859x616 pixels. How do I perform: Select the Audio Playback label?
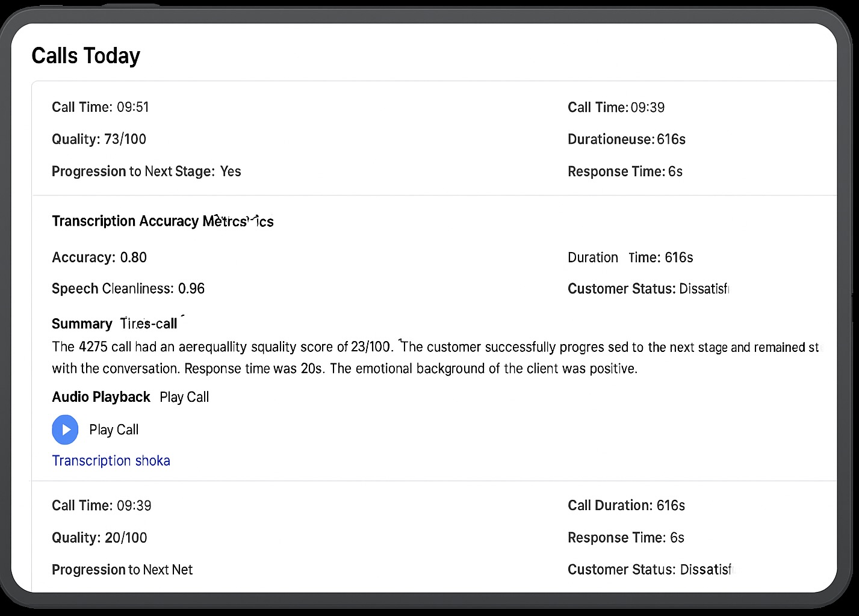(101, 397)
